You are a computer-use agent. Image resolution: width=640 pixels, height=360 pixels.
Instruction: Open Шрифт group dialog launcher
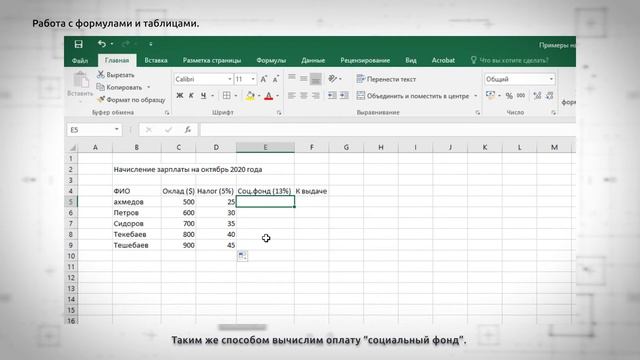pyautogui.click(x=279, y=113)
